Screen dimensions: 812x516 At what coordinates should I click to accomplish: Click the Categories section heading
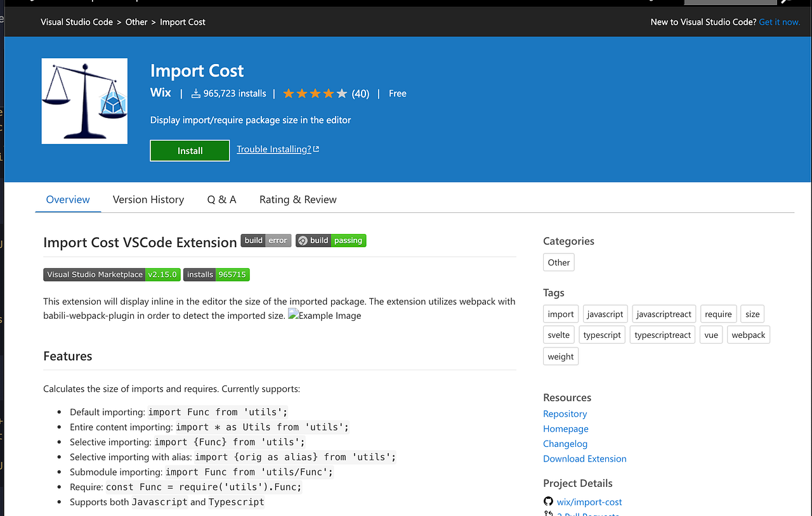[x=568, y=242]
